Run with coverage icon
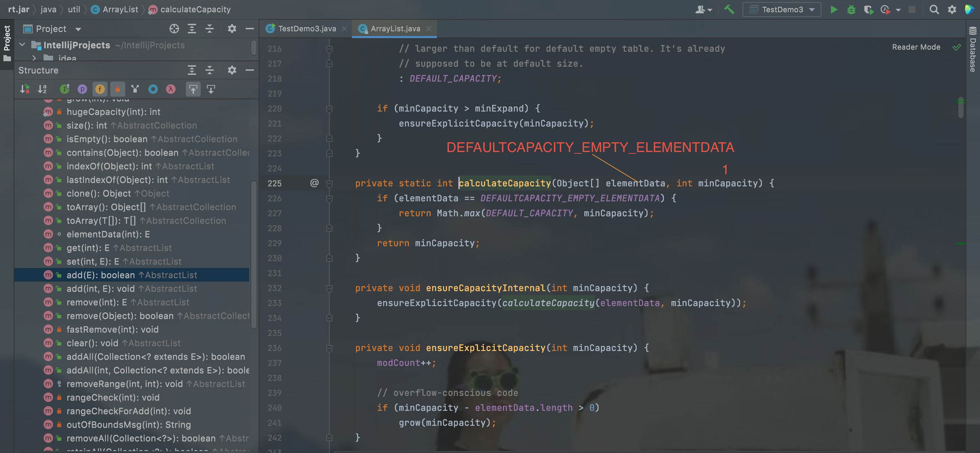The image size is (980, 453). (x=868, y=10)
